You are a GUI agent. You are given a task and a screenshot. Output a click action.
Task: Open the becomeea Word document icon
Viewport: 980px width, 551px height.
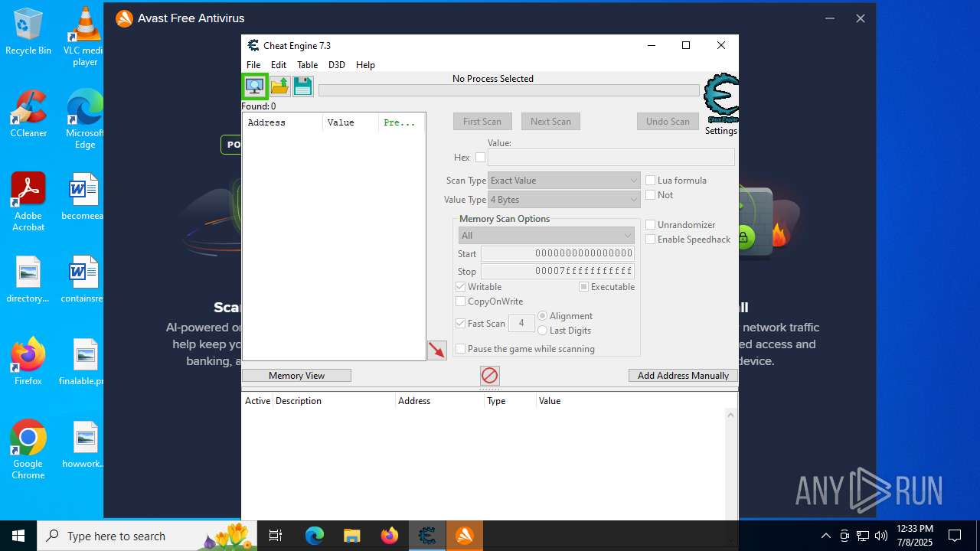point(83,197)
